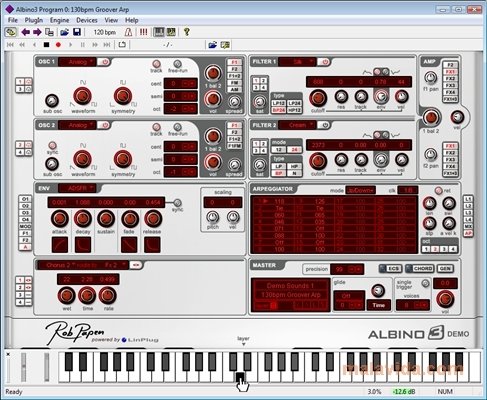Click the program list icon beside arrows
Image resolution: width=487 pixels, height=400 pixels.
click(x=49, y=32)
